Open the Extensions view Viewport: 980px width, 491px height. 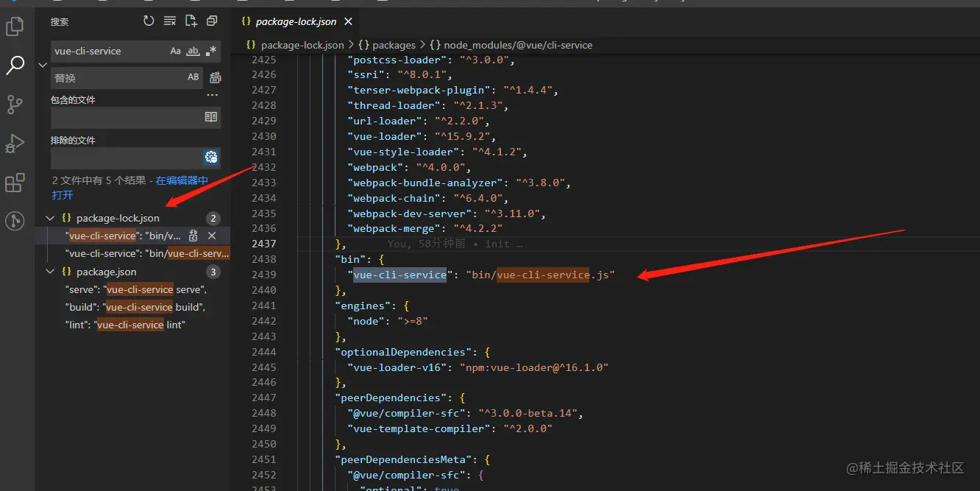15,183
